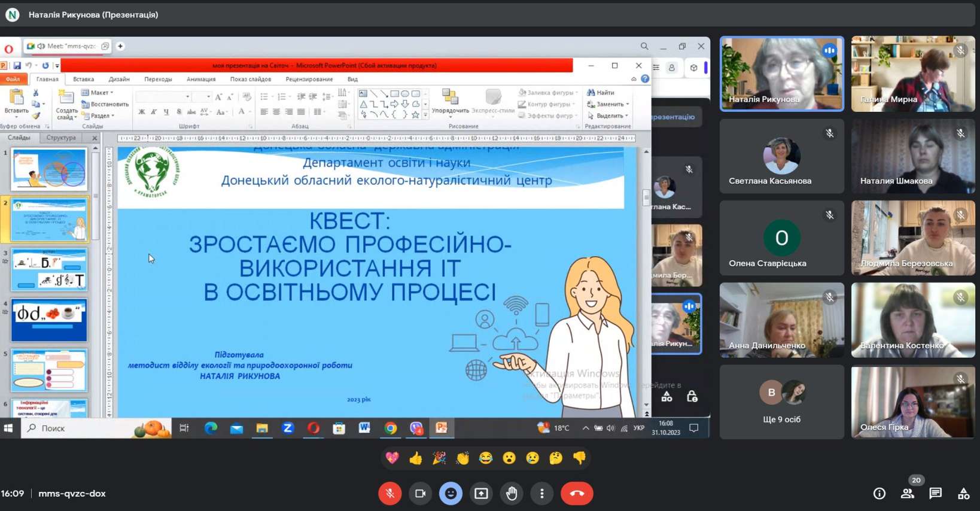Expand the Макет layout dropdown
This screenshot has height=511, width=980.
[x=98, y=93]
